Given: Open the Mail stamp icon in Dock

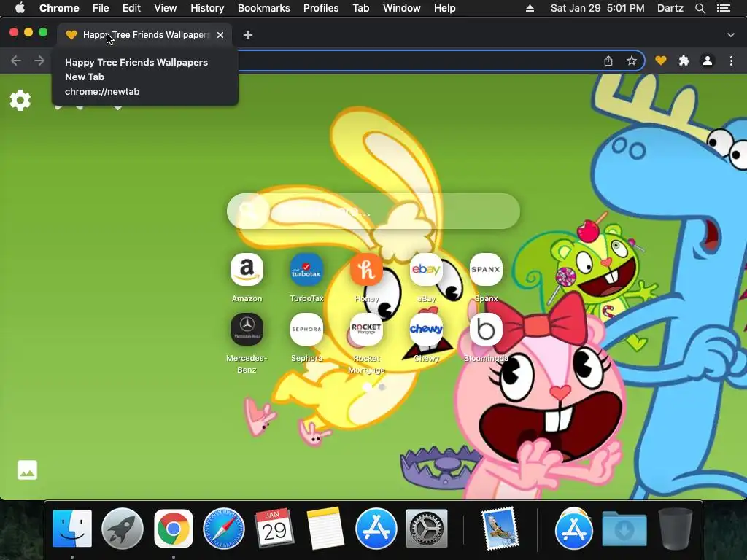Looking at the screenshot, I should [x=500, y=528].
